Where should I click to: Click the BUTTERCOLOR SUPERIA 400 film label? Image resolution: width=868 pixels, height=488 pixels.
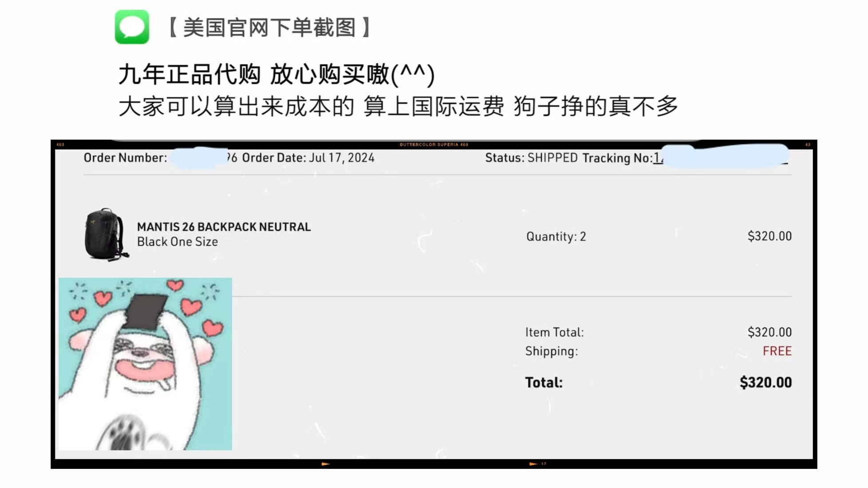(434, 144)
